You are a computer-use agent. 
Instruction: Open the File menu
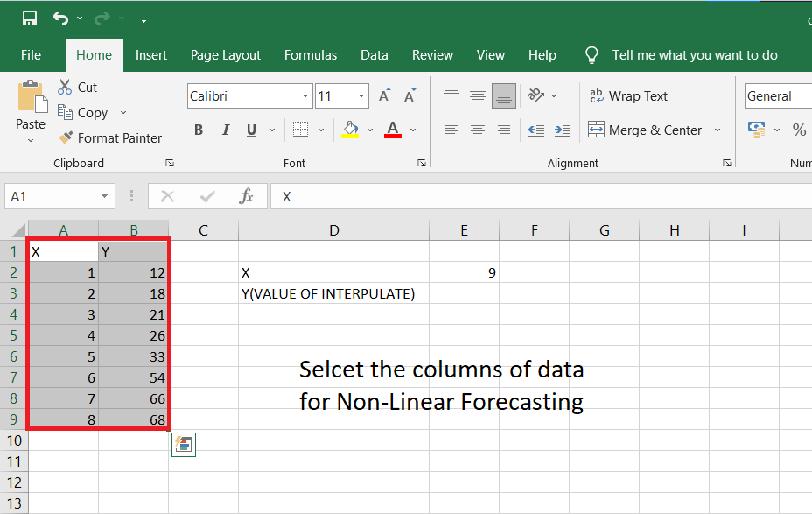(31, 54)
